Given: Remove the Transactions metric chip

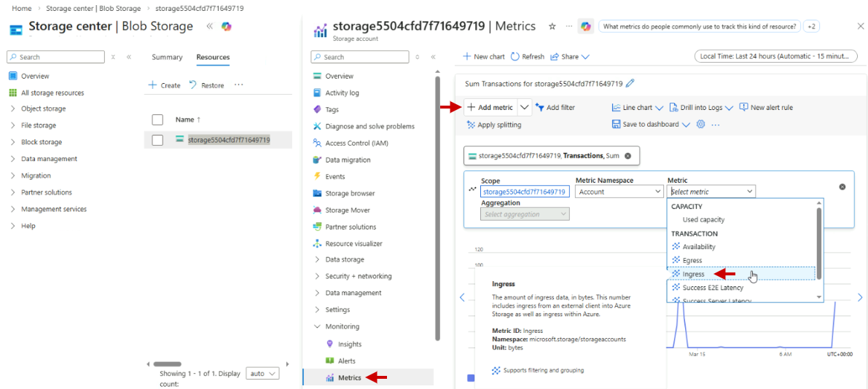Looking at the screenshot, I should (627, 156).
